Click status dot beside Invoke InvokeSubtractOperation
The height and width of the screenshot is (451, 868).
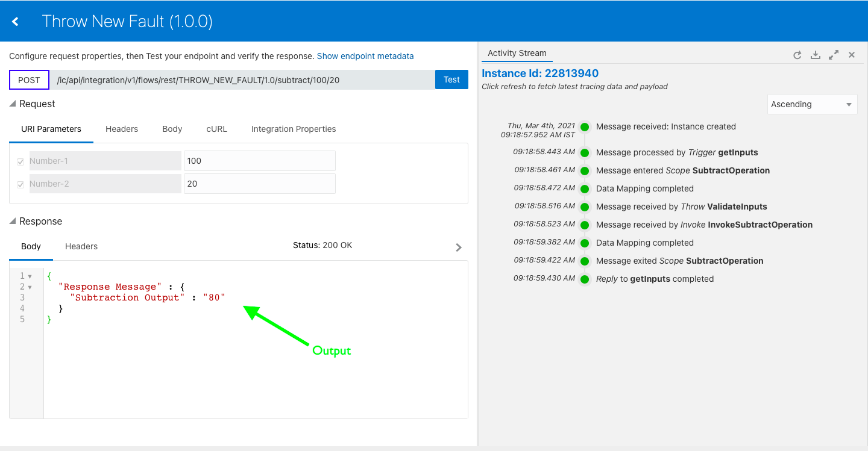585,225
